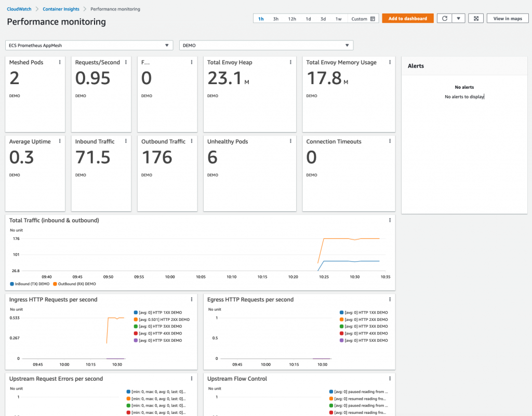Click the fullscreen expand icon
The width and height of the screenshot is (532, 416).
476,19
